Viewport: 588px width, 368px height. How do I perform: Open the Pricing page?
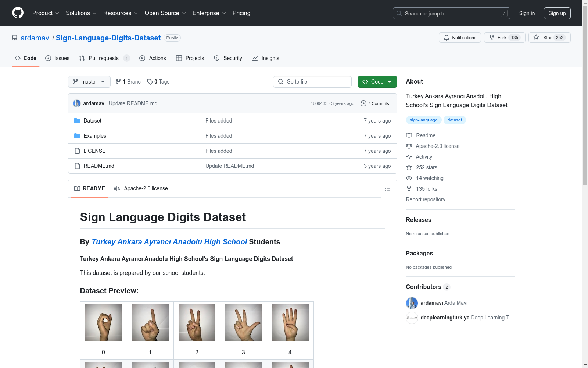coord(241,13)
